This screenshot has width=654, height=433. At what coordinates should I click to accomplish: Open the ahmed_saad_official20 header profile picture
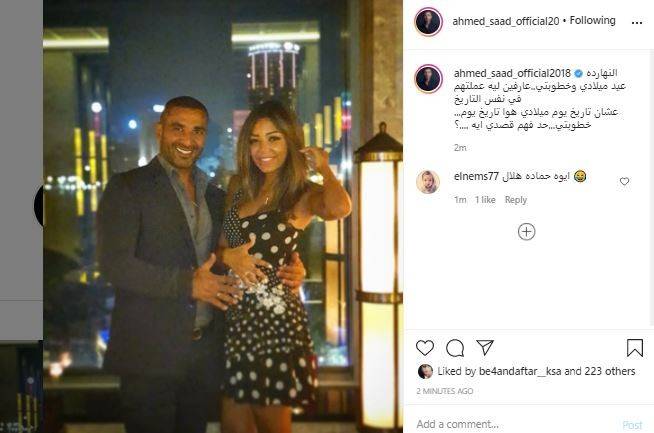[x=428, y=21]
